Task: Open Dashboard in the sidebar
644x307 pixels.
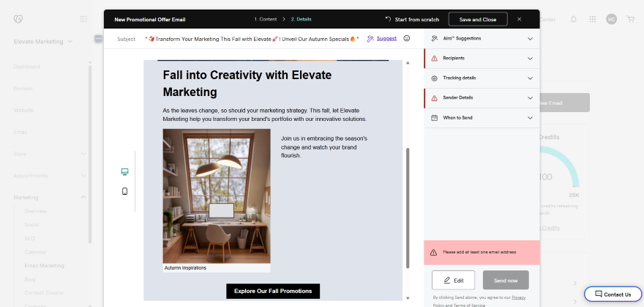Action: point(26,67)
